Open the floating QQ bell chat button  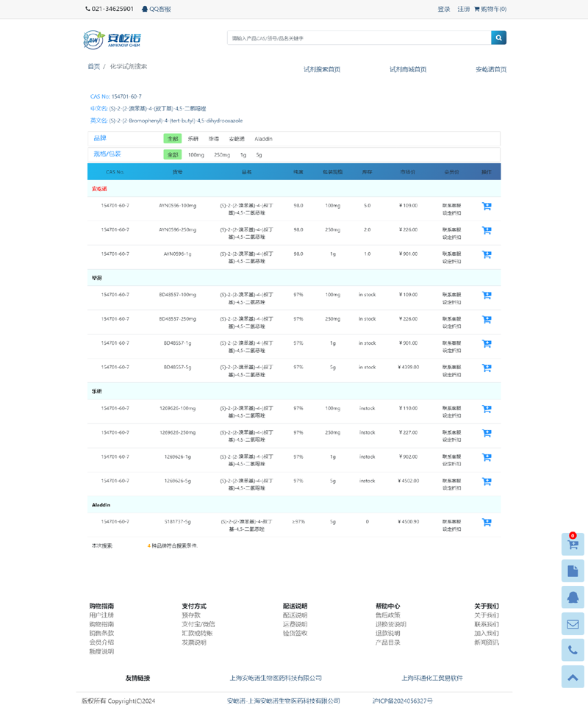pyautogui.click(x=573, y=597)
